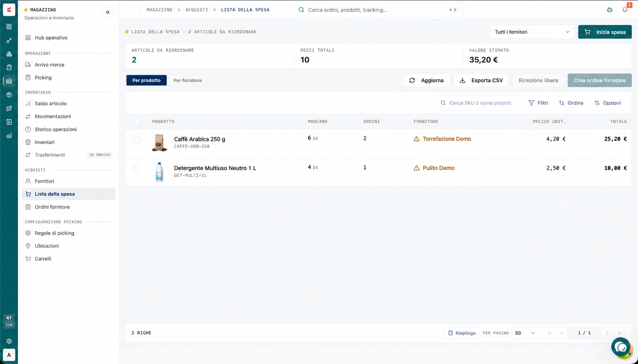Open the clipboard icon in left rail
This screenshot has width=638, height=364.
tap(9, 68)
